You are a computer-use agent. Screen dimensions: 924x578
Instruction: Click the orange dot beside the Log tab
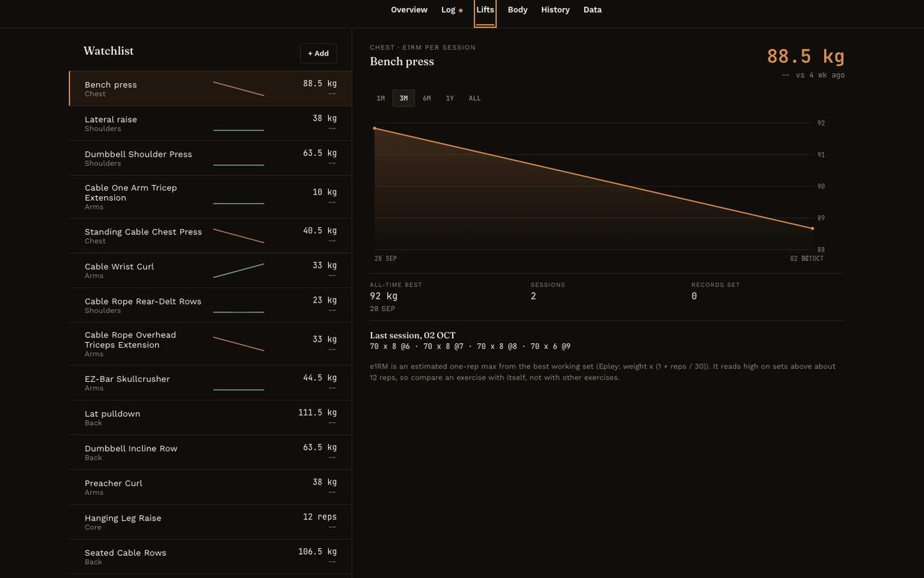pyautogui.click(x=461, y=11)
